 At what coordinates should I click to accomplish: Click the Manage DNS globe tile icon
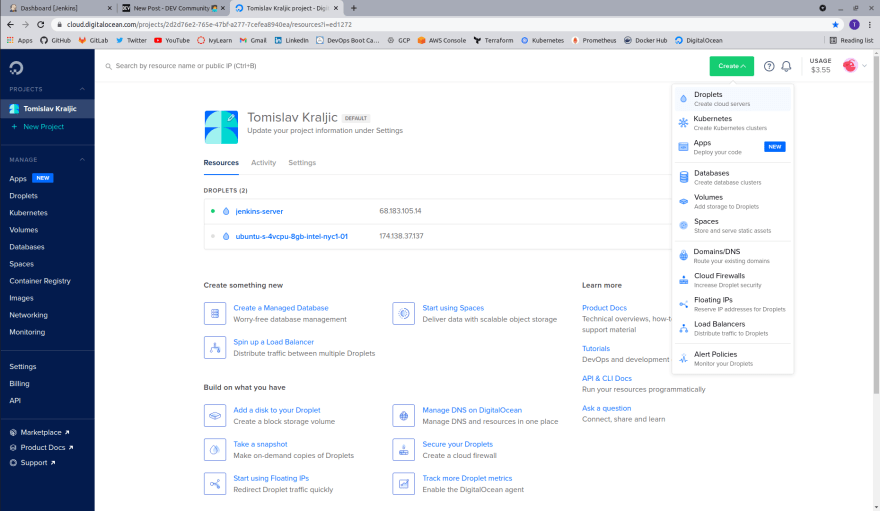[404, 416]
